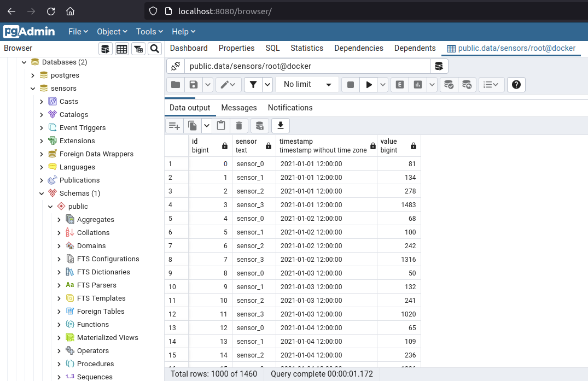Click the browser Back arrow
This screenshot has height=381, width=588.
click(x=11, y=11)
